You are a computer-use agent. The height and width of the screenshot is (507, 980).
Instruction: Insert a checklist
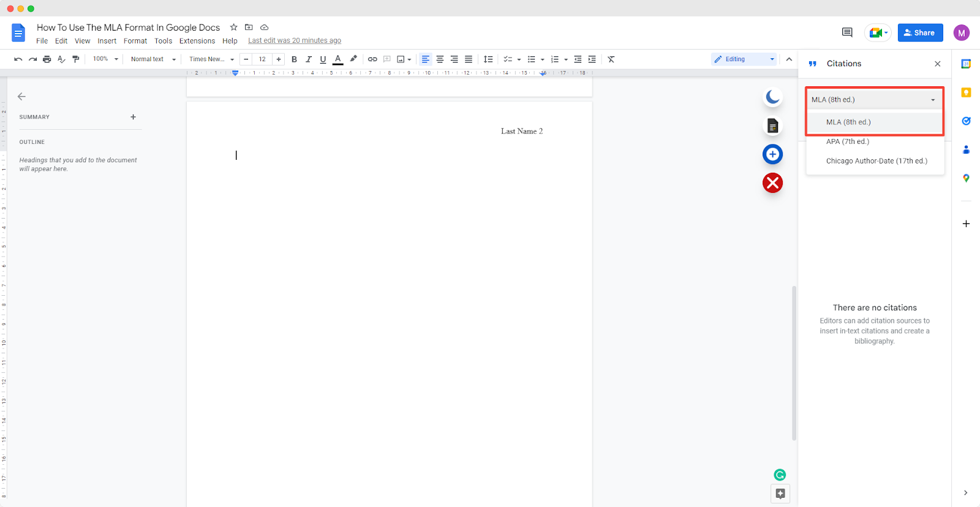click(x=508, y=59)
